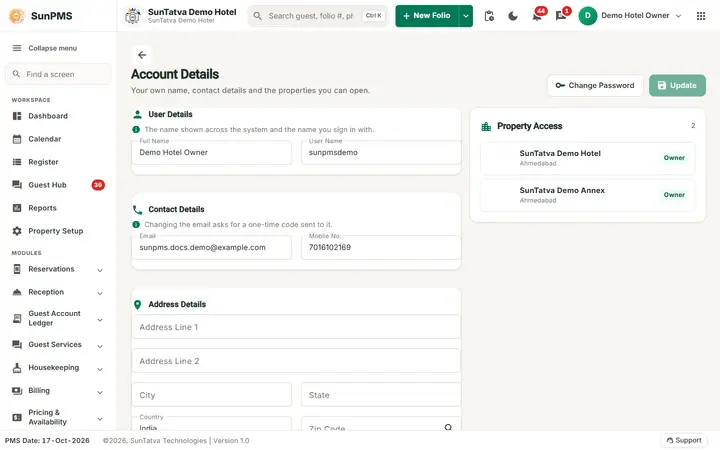
Task: Click the SunTatva Demo Hotel logo
Action: pyautogui.click(x=133, y=16)
